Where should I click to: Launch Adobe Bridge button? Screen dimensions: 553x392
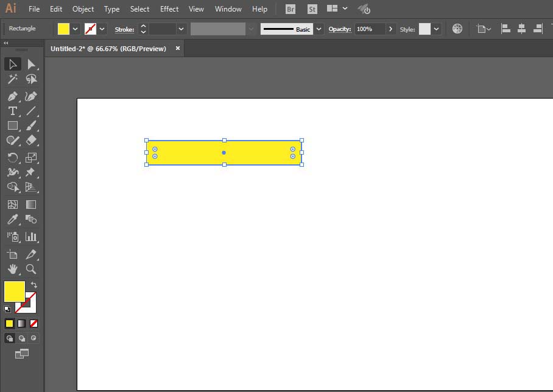(x=291, y=9)
